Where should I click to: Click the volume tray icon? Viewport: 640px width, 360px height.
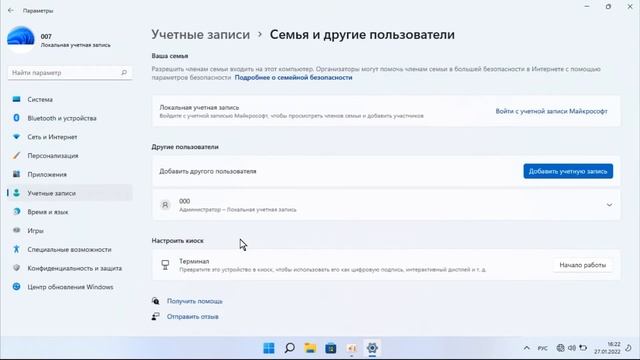pyautogui.click(x=572, y=348)
